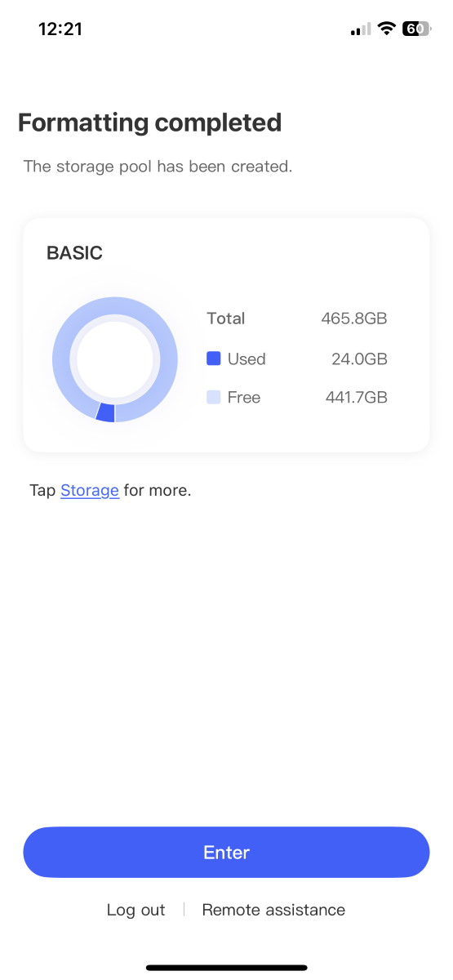The width and height of the screenshot is (453, 980).
Task: Click the light blue Free legend swatch
Action: click(214, 397)
